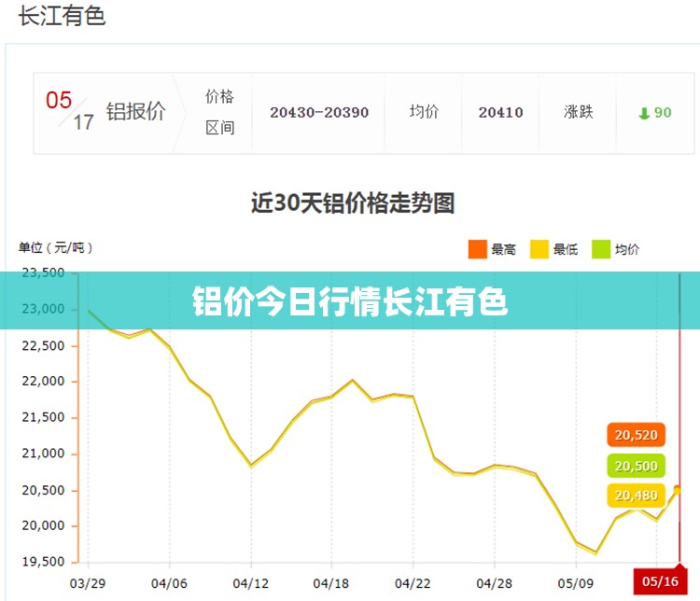Viewport: 700px width, 601px height.
Task: Click the 21,000 y-axis label
Action: (x=43, y=454)
